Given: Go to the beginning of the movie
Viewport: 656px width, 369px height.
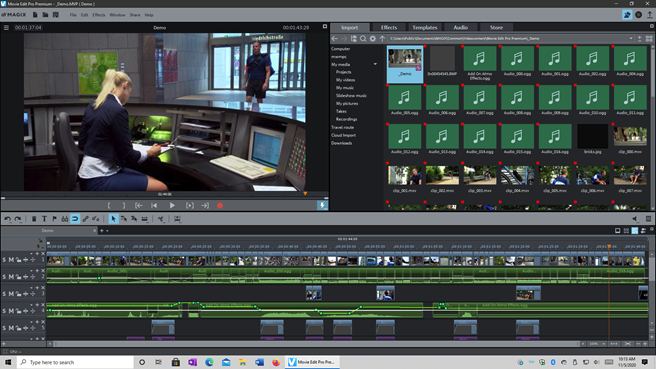Looking at the screenshot, I should pyautogui.click(x=154, y=205).
